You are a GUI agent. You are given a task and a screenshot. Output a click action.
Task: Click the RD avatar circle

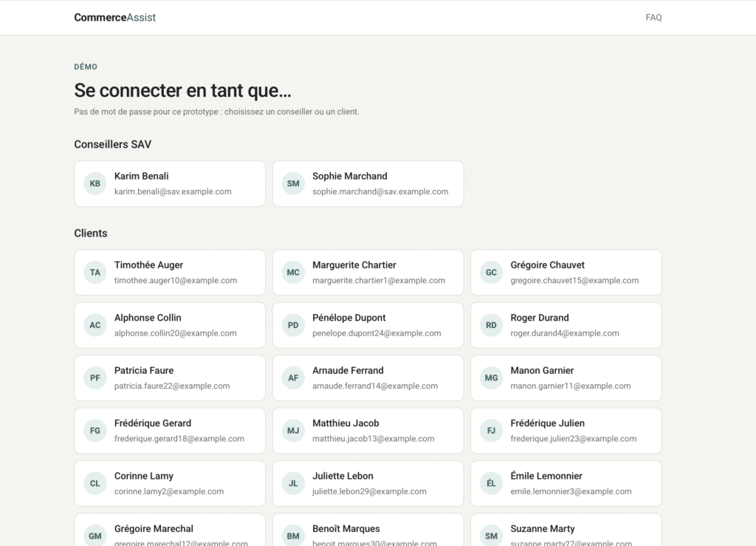click(x=491, y=325)
